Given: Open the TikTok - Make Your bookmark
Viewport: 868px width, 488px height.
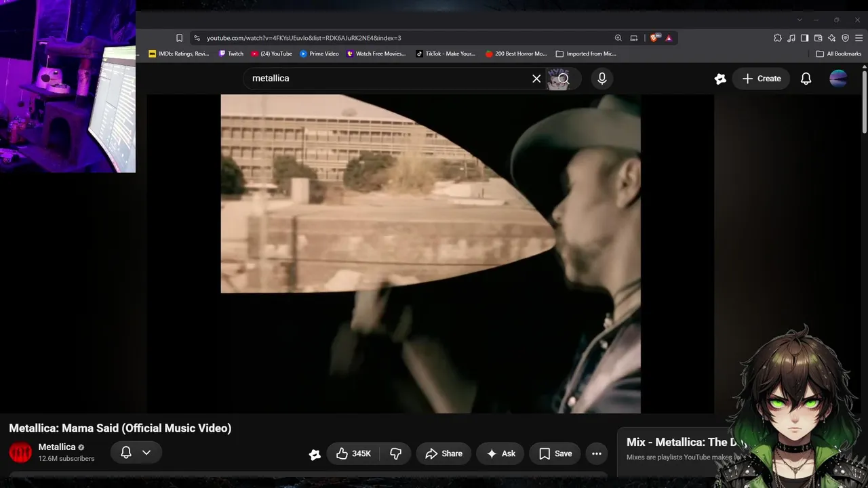Looking at the screenshot, I should (x=446, y=54).
